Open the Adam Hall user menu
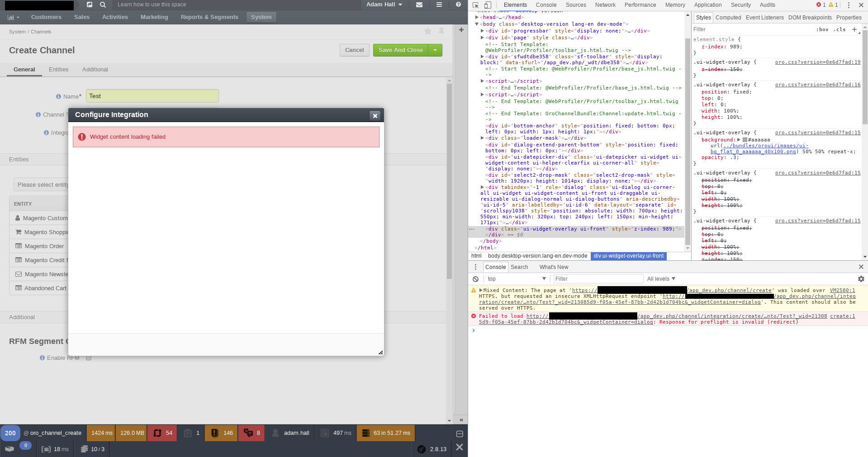This screenshot has width=868, height=457. (x=384, y=5)
